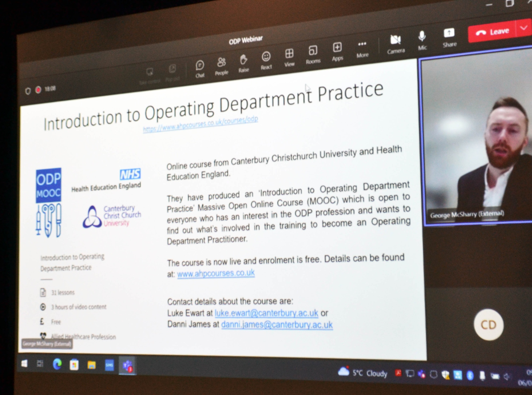Open the Apps menu in meeting toolbar
This screenshot has height=395, width=532.
coord(337,51)
